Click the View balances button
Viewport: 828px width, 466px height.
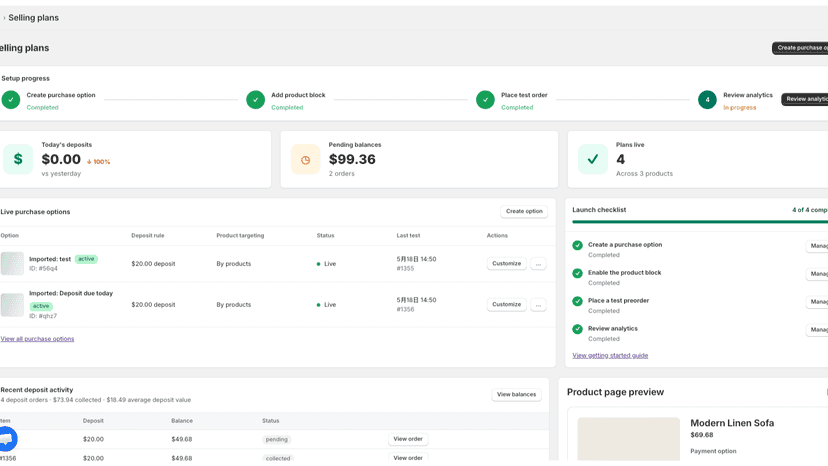pos(516,395)
